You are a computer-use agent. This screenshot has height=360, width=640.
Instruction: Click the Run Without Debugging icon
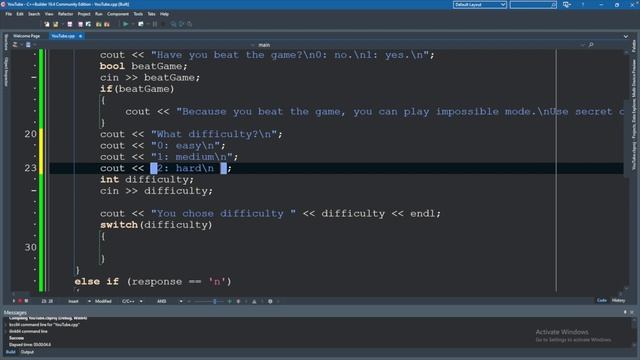(x=141, y=24)
